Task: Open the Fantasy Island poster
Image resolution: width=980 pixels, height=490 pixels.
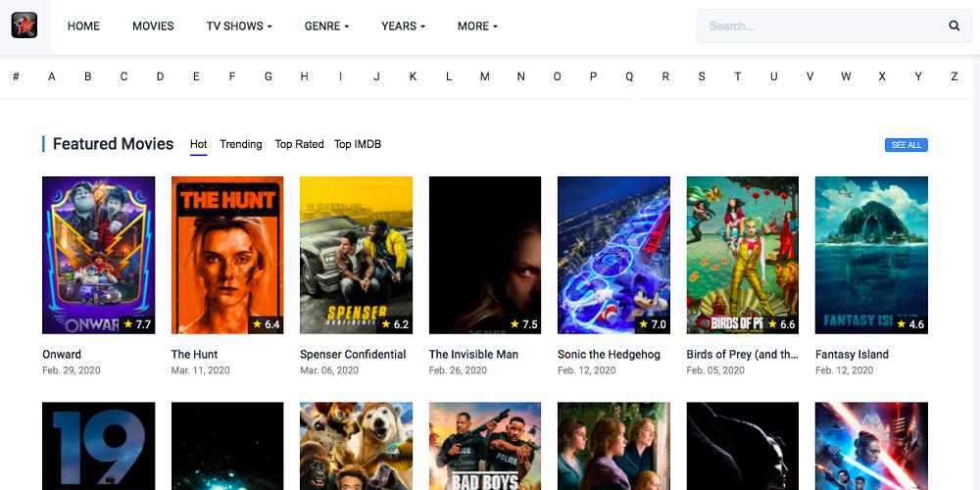Action: (x=871, y=255)
